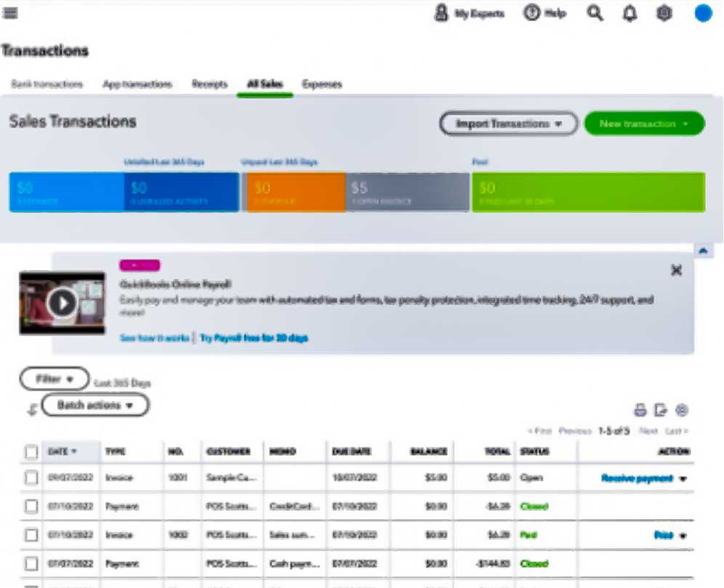This screenshot has height=588, width=724.
Task: Collapse the sales money bar section
Action: pyautogui.click(x=703, y=251)
